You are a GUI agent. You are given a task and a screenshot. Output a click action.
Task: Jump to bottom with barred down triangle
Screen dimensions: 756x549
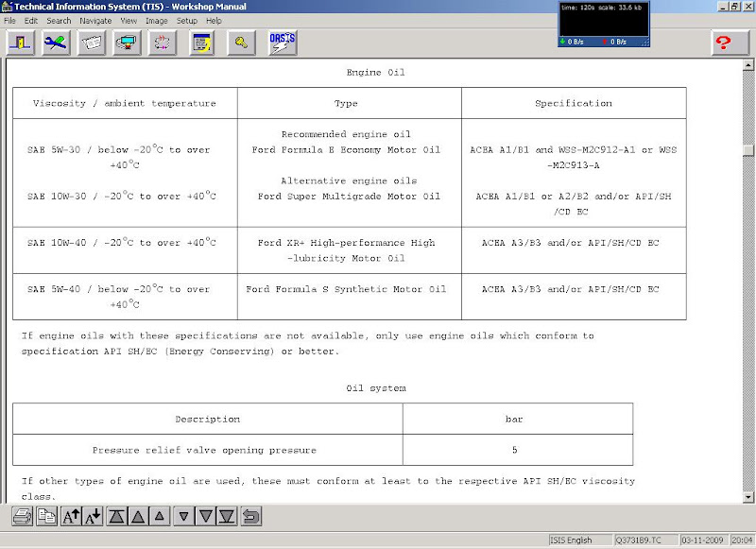click(227, 517)
